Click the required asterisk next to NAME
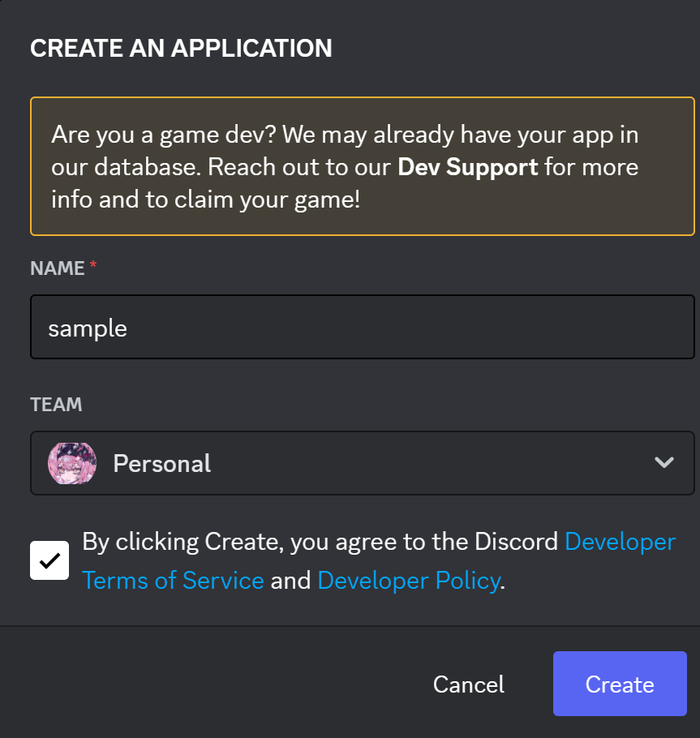Screen dimensions: 700x738 pyautogui.click(x=92, y=264)
